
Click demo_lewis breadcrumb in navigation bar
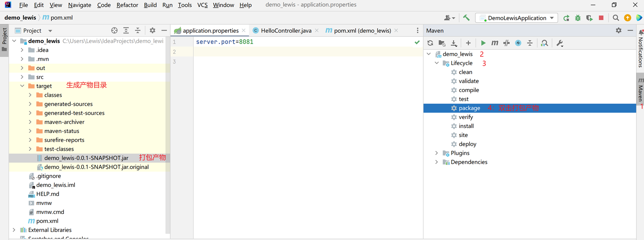(20, 17)
